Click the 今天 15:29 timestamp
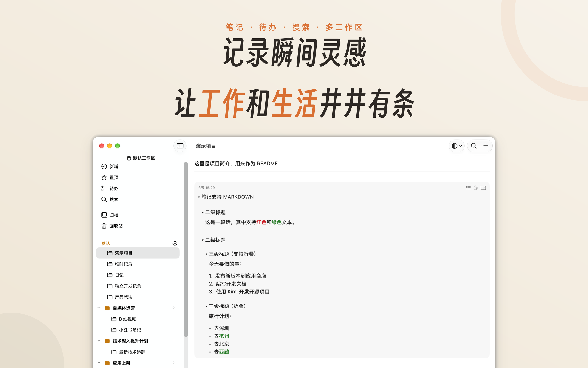588x368 pixels. point(206,188)
